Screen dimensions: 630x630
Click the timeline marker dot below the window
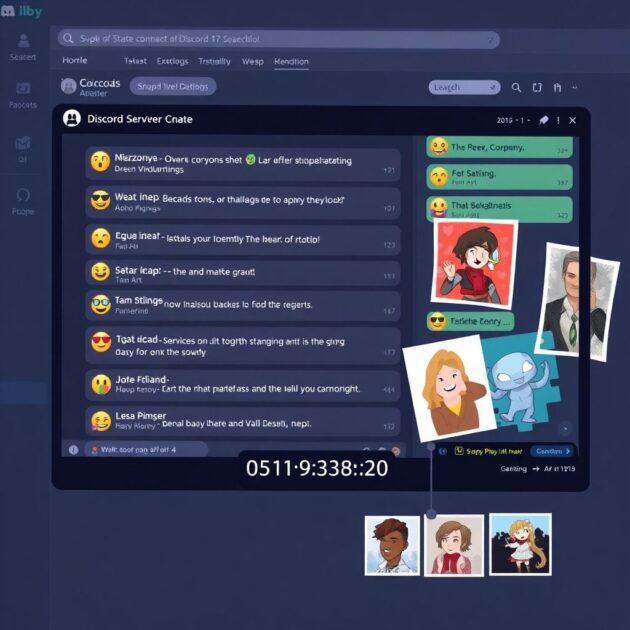pos(431,513)
